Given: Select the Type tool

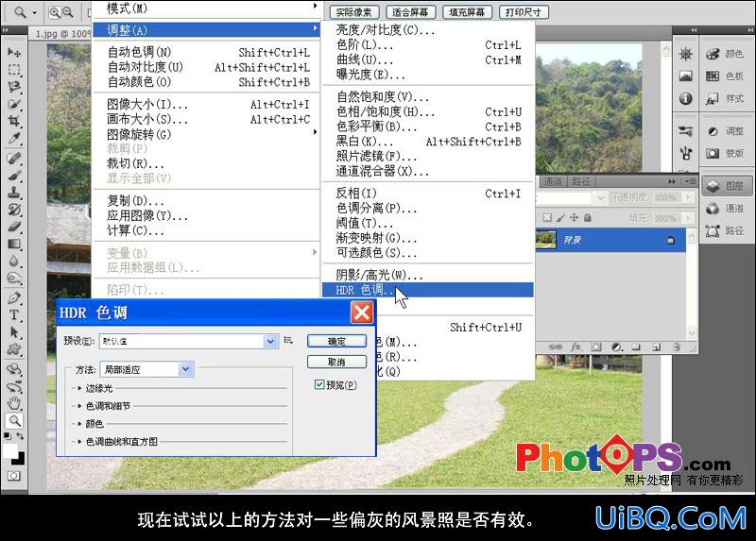Looking at the screenshot, I should coord(14,315).
